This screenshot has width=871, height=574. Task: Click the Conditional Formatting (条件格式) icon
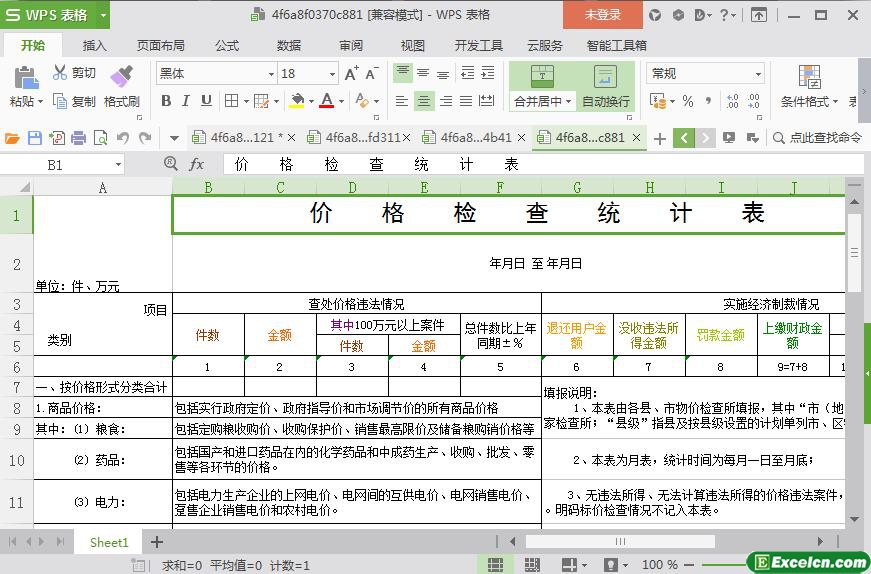pyautogui.click(x=809, y=78)
